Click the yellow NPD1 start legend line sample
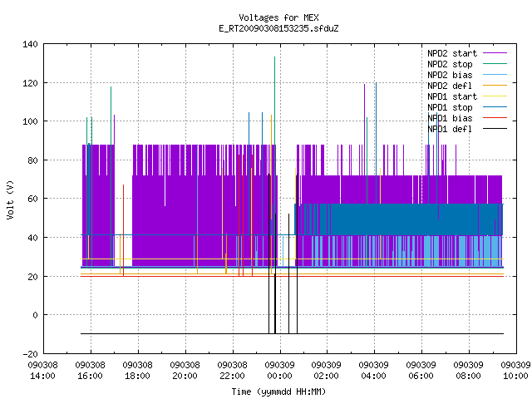The width and height of the screenshot is (532, 399). pos(495,96)
